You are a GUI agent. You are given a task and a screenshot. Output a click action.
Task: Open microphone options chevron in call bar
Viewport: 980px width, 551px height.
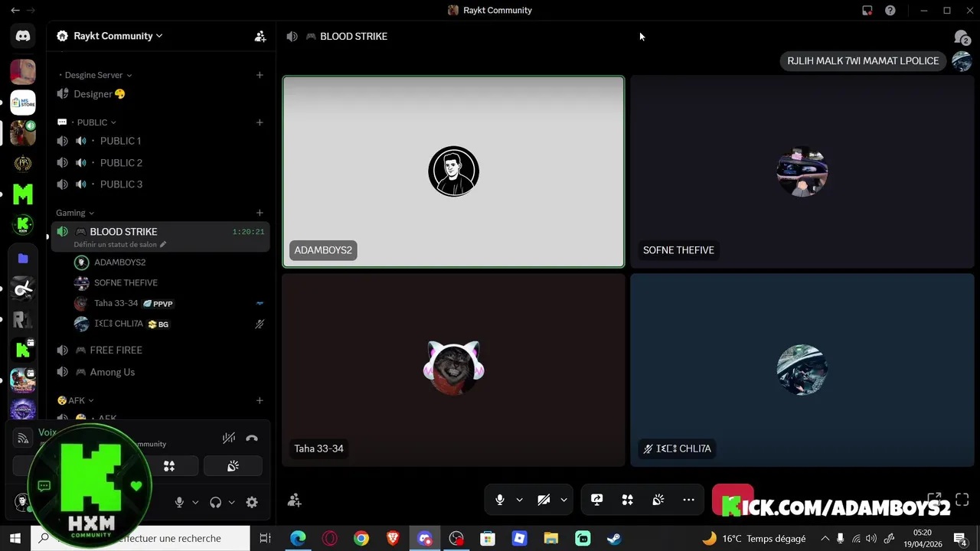(519, 500)
